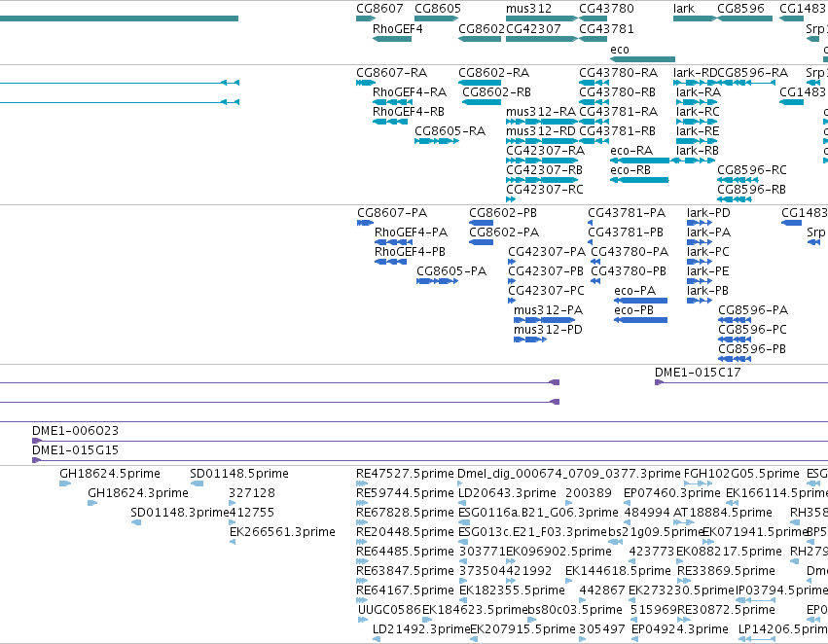
Task: Click the CG8605-PA protein label
Action: tap(451, 271)
